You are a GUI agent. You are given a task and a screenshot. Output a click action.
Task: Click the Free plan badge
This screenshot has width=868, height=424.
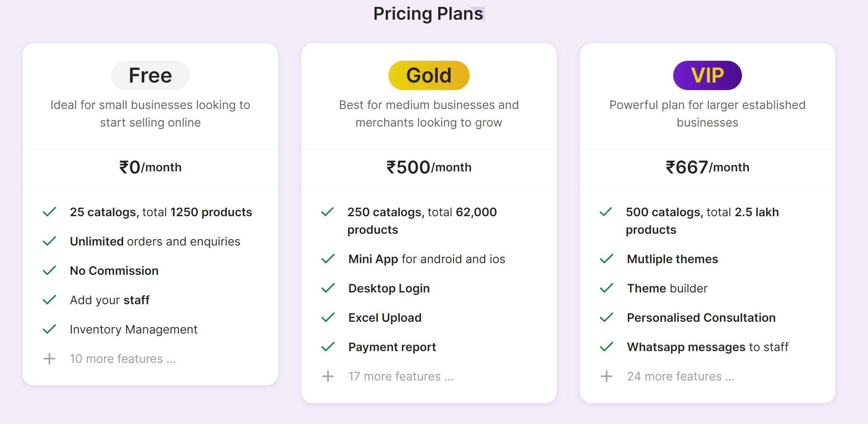pyautogui.click(x=150, y=75)
